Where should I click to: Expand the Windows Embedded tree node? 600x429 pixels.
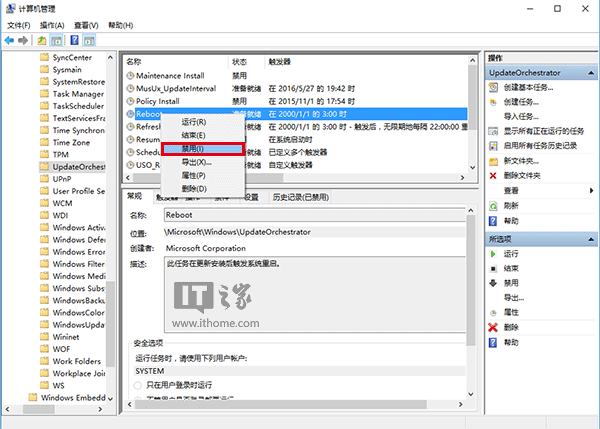(x=32, y=398)
